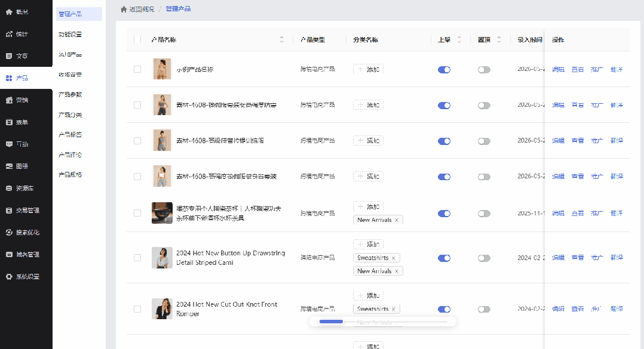Open the 营销 marketing sidebar icon
Viewport: 644px width, 349px height.
9,100
